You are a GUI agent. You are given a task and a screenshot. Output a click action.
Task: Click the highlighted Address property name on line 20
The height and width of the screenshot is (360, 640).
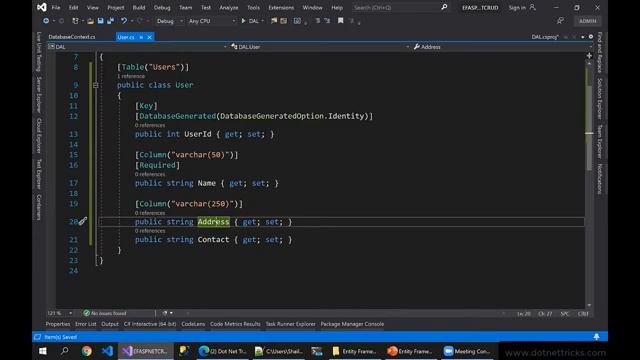(213, 222)
